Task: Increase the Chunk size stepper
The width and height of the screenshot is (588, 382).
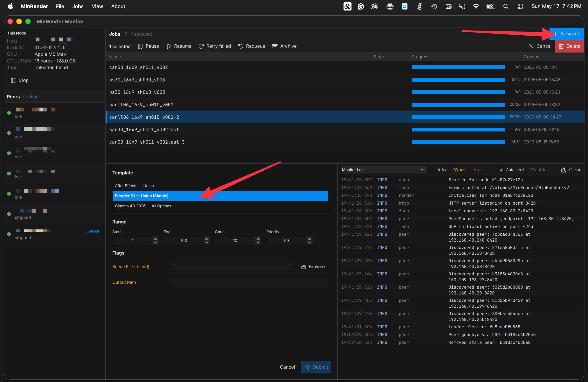Action: (x=258, y=238)
